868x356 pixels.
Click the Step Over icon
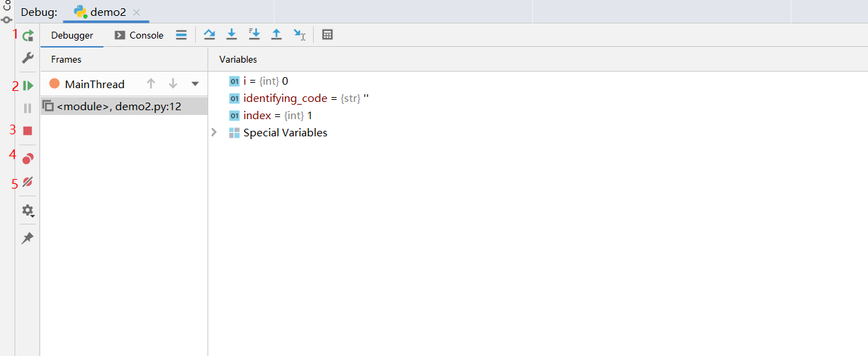(210, 34)
